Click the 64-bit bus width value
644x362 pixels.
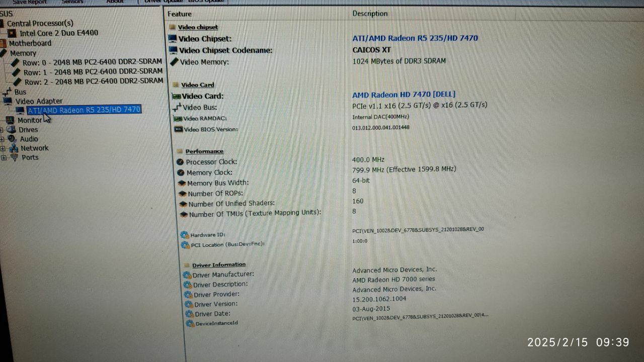tap(361, 180)
